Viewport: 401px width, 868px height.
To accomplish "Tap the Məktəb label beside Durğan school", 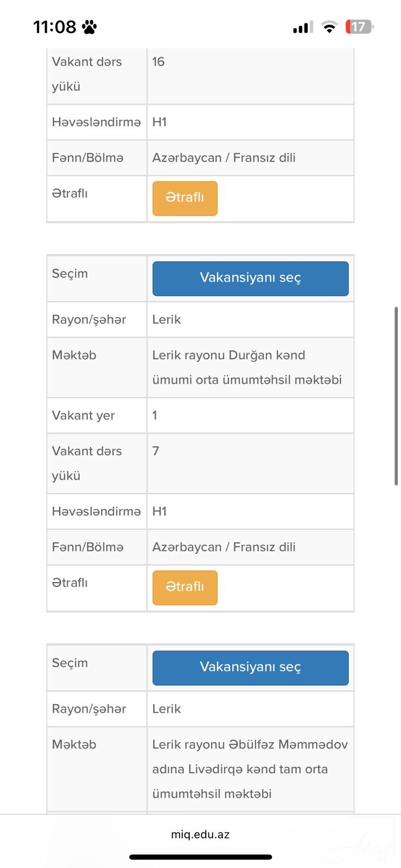I will pyautogui.click(x=74, y=355).
